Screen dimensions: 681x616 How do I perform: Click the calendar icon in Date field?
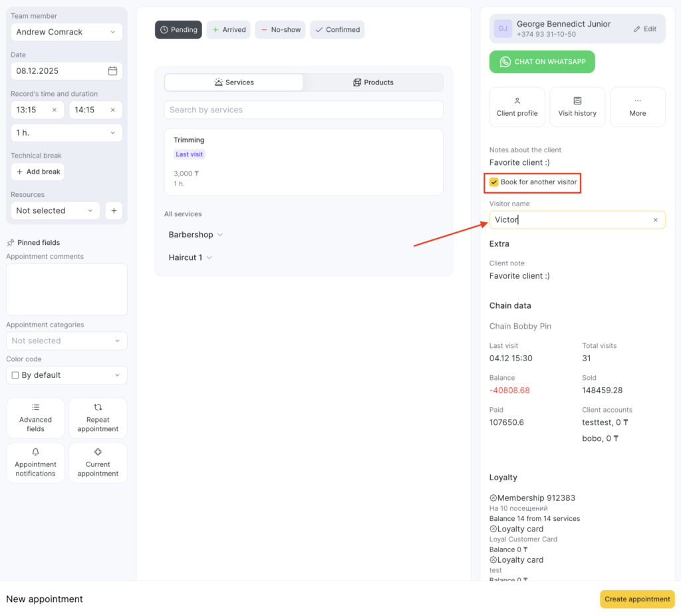112,71
